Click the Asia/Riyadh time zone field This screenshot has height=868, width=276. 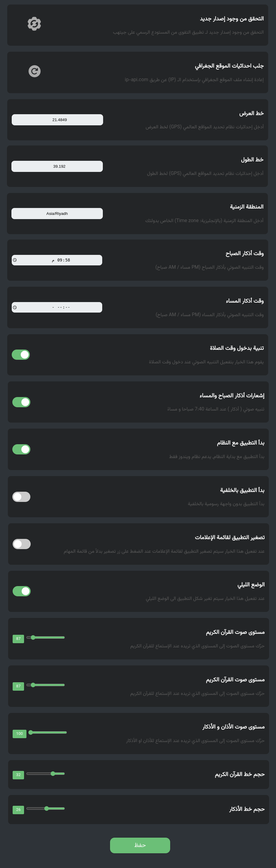click(57, 214)
